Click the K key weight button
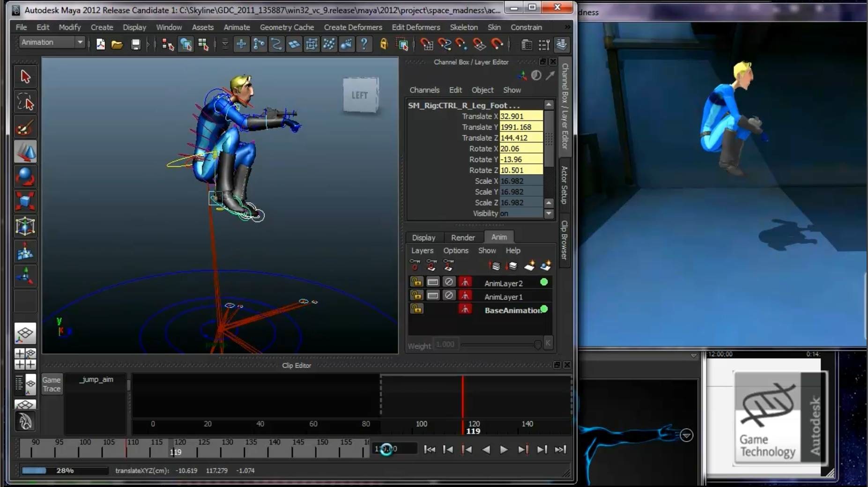This screenshot has height=487, width=868. [x=548, y=343]
